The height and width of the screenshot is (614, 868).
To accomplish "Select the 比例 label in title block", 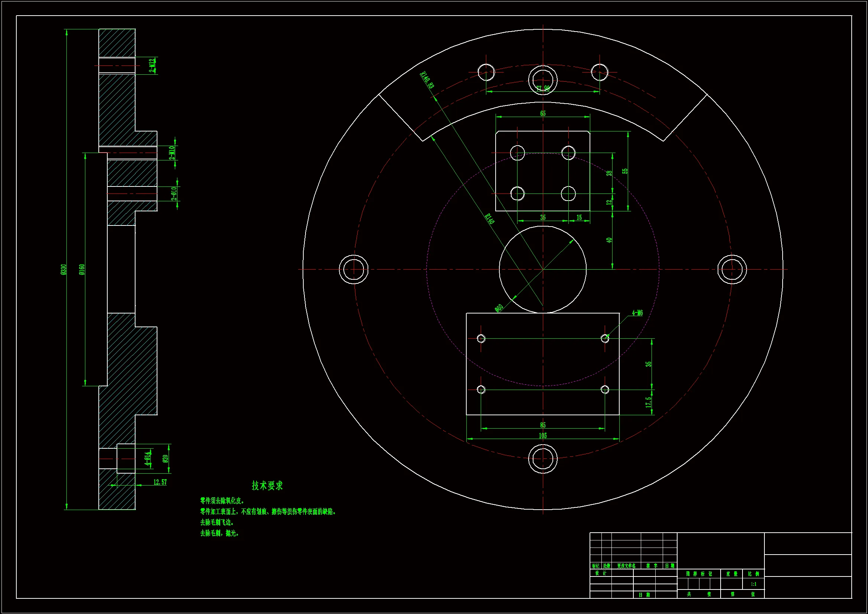I will 753,574.
